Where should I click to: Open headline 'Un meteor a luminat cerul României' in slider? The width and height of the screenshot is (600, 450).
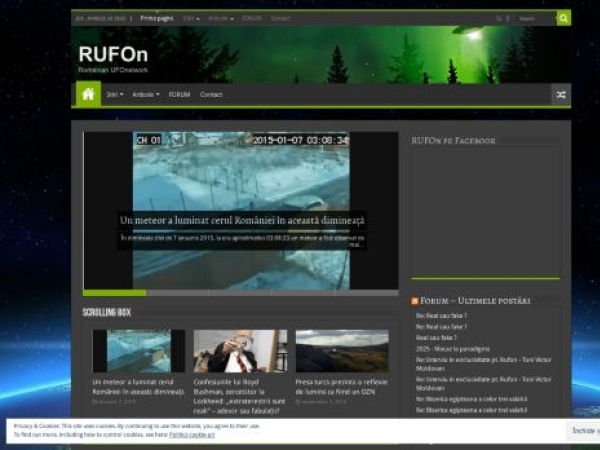coord(242,220)
